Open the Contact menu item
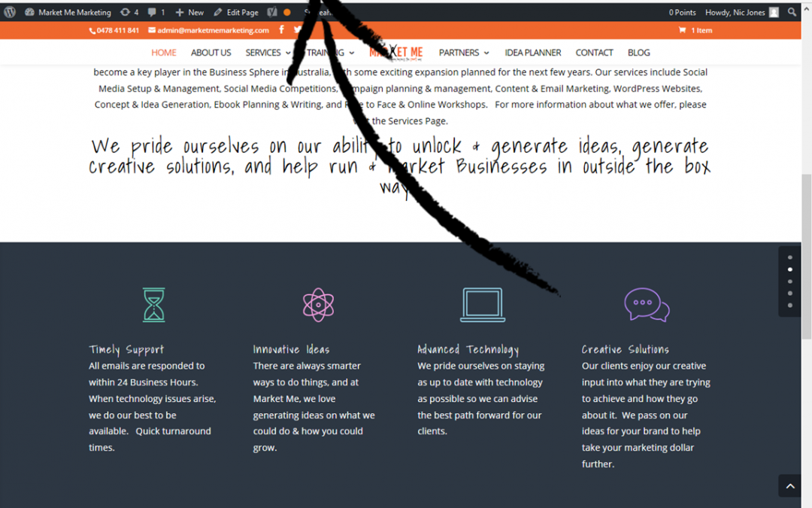The width and height of the screenshot is (812, 508). 594,53
